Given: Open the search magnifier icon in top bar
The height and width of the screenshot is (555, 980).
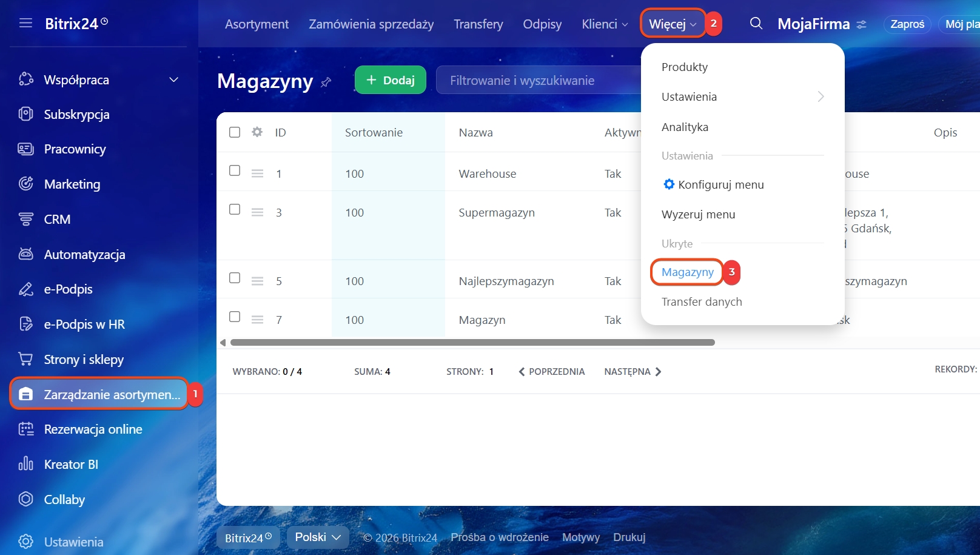Looking at the screenshot, I should click(x=756, y=24).
